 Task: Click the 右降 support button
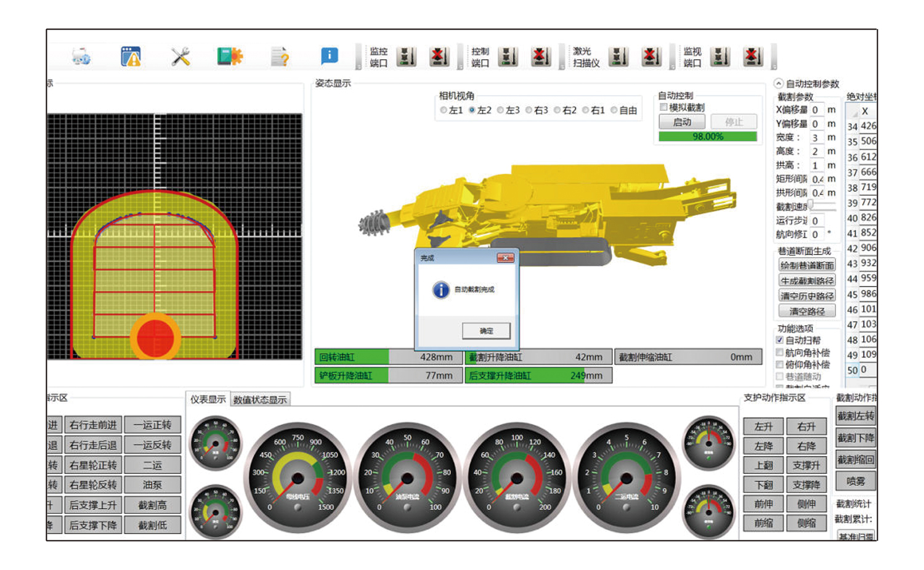(806, 446)
